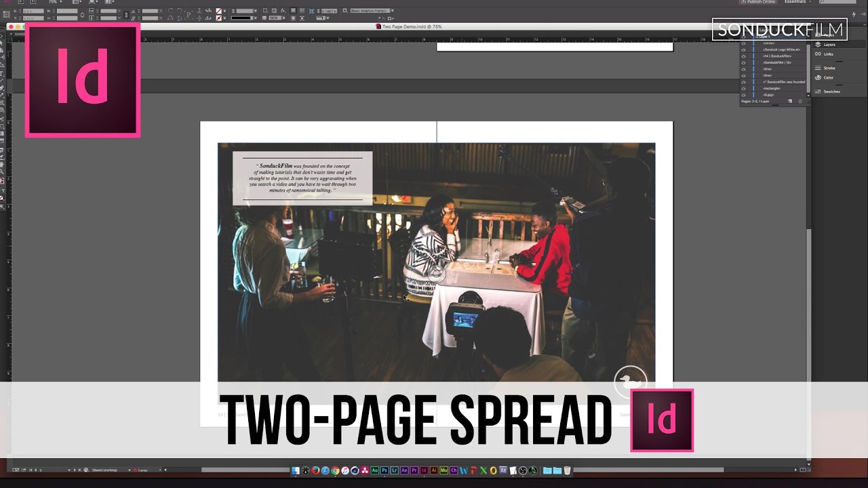Open the Basic Graphics Frame object style dropdown
This screenshot has height=488, width=868.
[x=393, y=11]
